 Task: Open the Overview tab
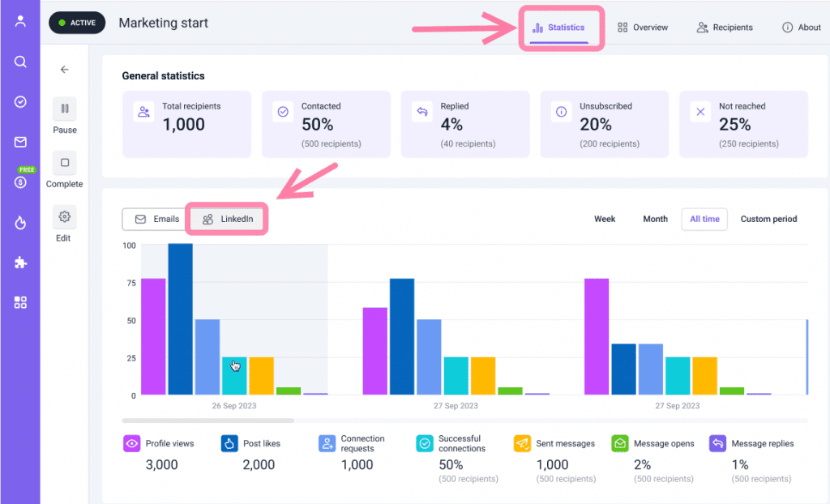[642, 27]
